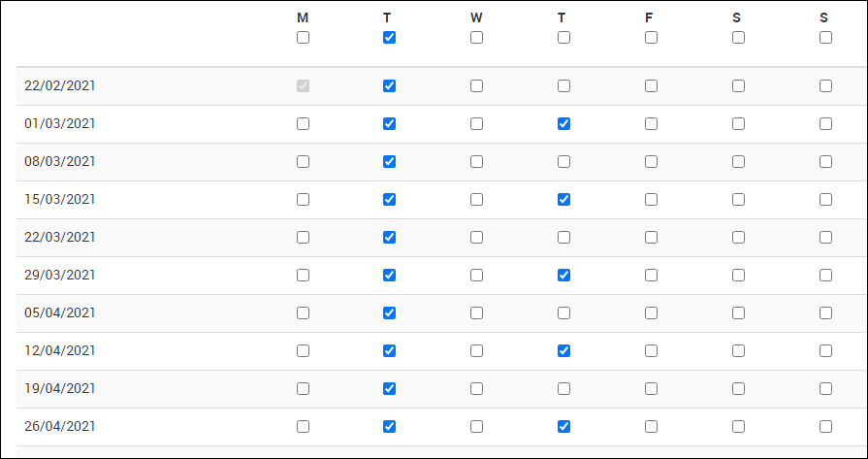Uncheck Thursday for week 01/03/2021
The height and width of the screenshot is (459, 868).
[x=563, y=123]
